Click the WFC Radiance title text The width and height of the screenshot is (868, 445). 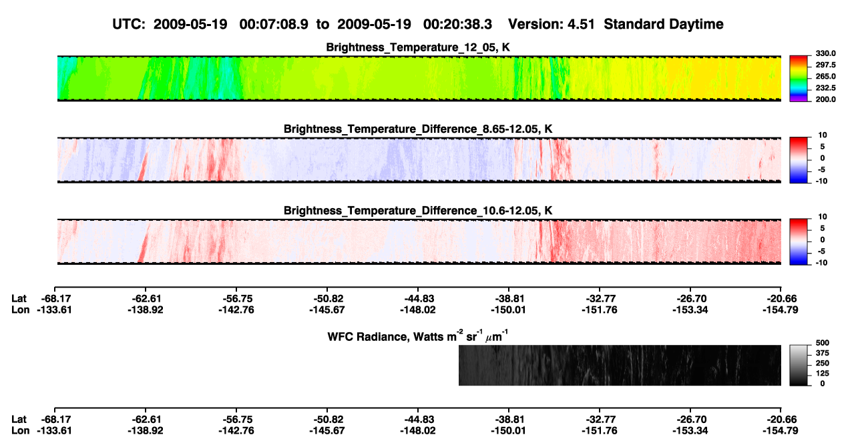pos(420,336)
